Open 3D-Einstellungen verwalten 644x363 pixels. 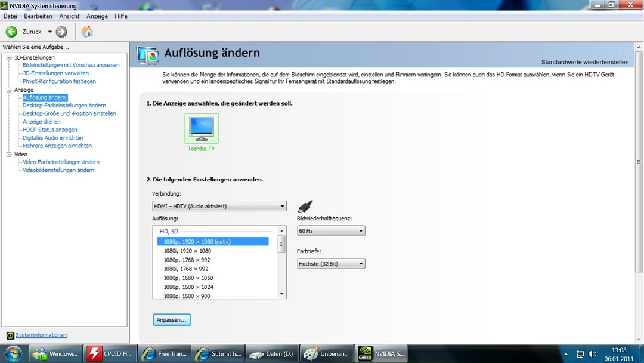pos(56,73)
